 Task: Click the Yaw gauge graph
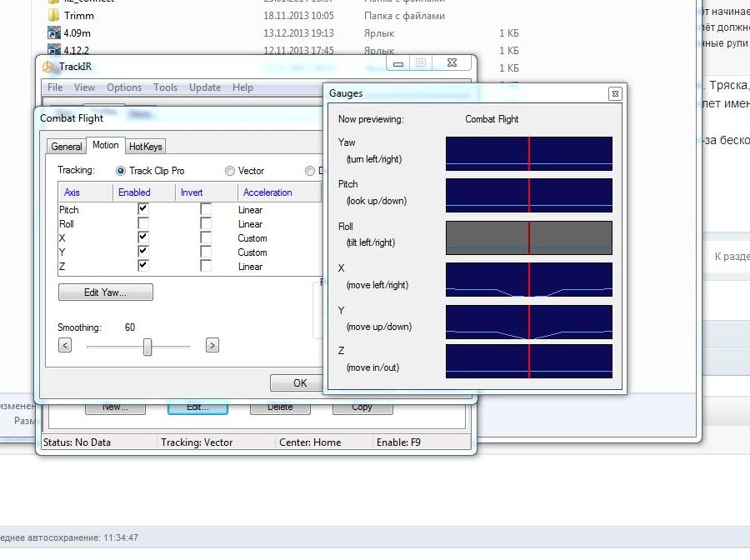click(529, 153)
